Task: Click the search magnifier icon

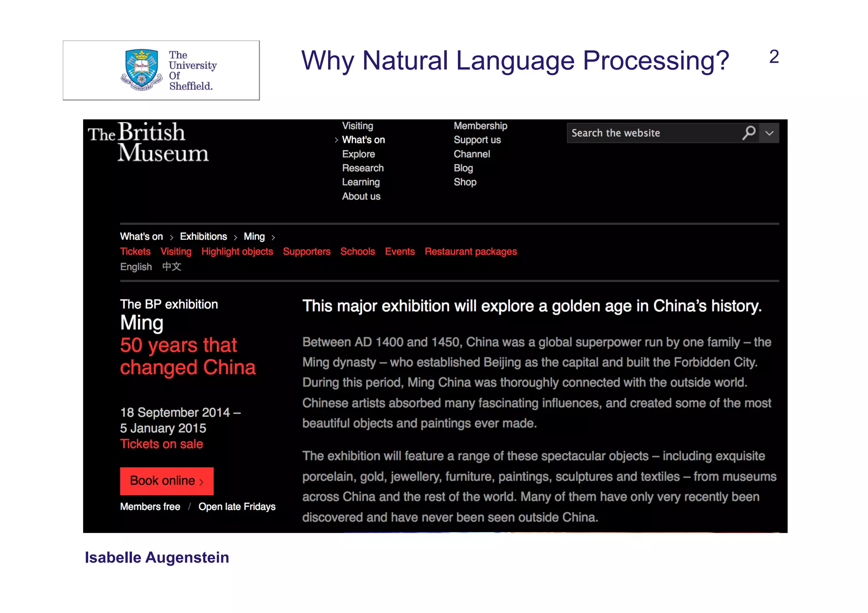Action: click(x=749, y=133)
